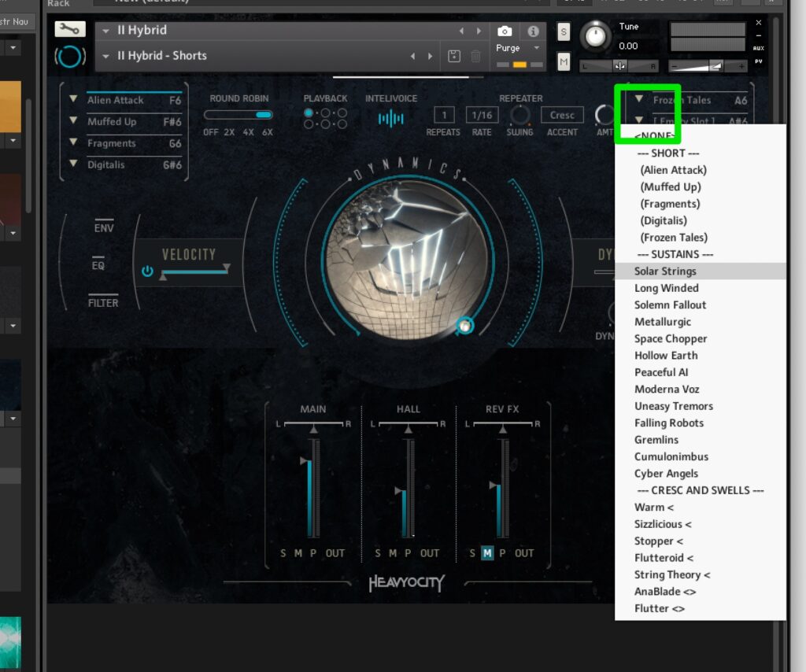Expand the Alien Attack slot dropdown
Viewport: 806px width, 672px height.
[73, 100]
